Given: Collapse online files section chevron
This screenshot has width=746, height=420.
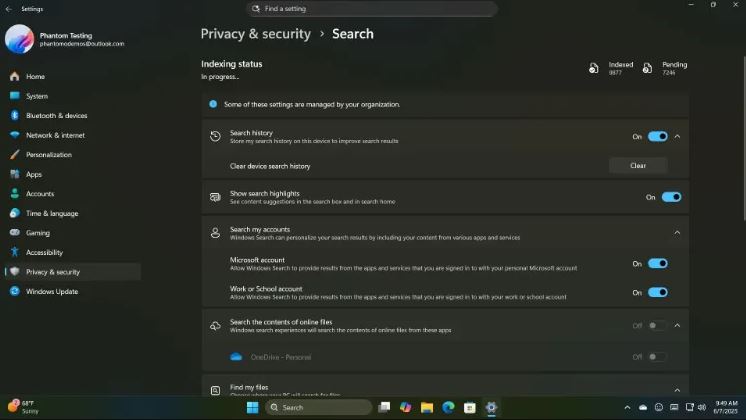Looking at the screenshot, I should coord(677,326).
